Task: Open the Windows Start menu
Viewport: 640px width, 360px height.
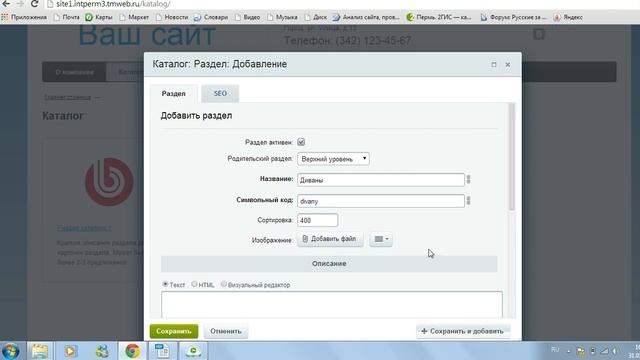Action: click(x=10, y=351)
